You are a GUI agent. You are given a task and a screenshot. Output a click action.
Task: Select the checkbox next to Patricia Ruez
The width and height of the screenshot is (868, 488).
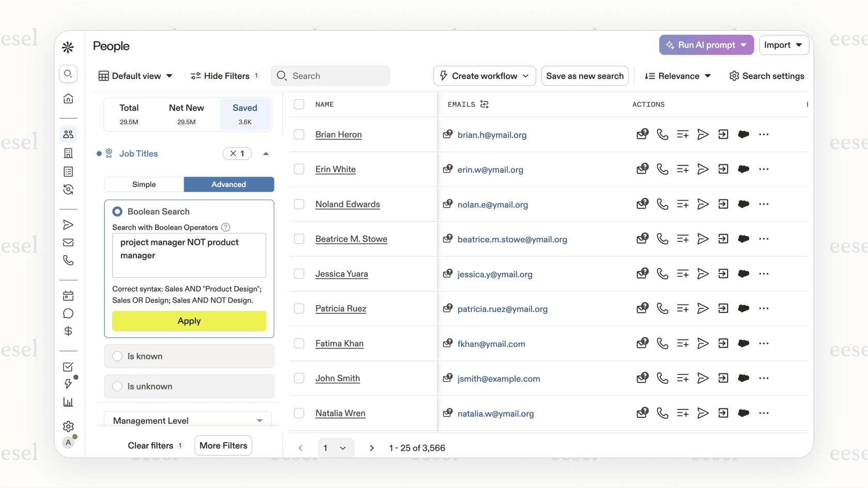click(299, 308)
